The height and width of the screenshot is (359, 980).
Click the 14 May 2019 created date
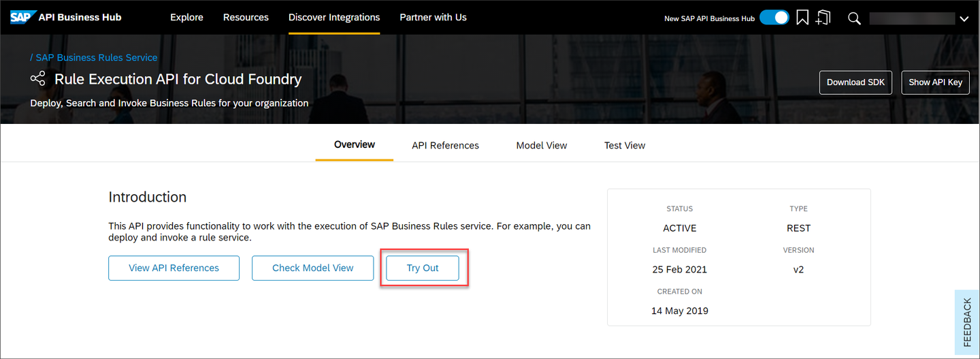tap(680, 311)
